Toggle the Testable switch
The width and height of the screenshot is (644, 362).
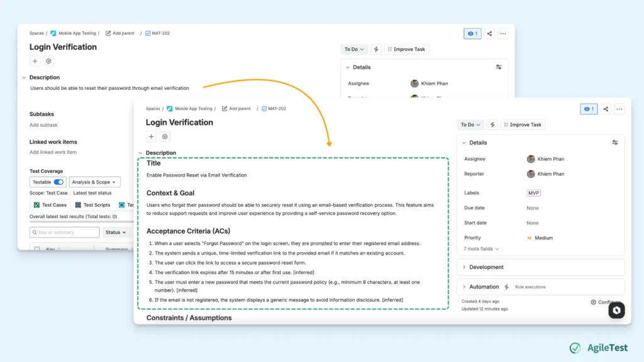pos(58,182)
